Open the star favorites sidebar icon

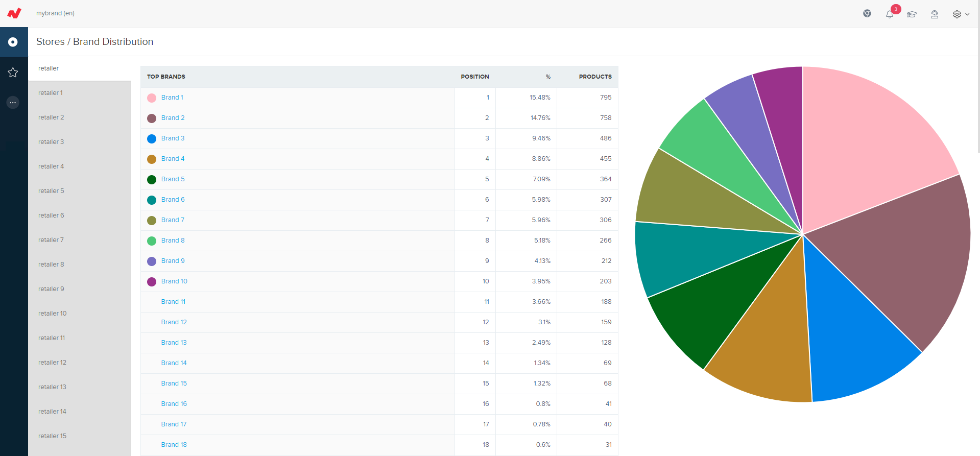(x=13, y=73)
